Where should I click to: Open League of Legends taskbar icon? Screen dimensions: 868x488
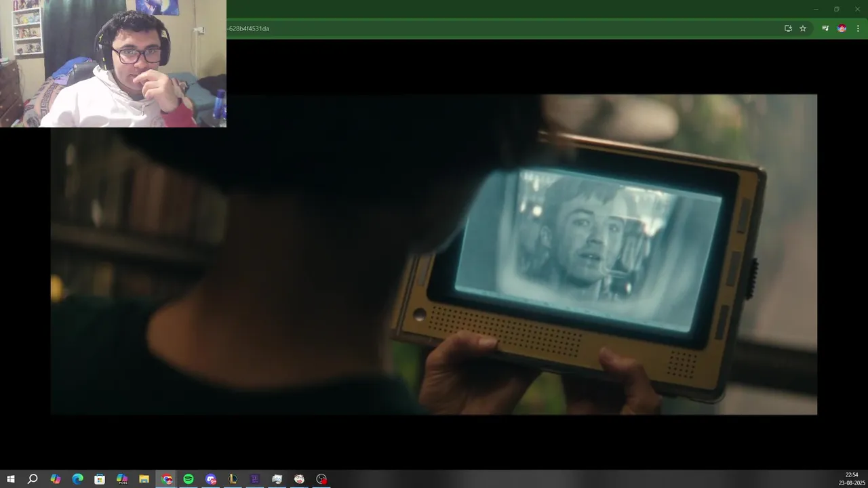coord(233,479)
